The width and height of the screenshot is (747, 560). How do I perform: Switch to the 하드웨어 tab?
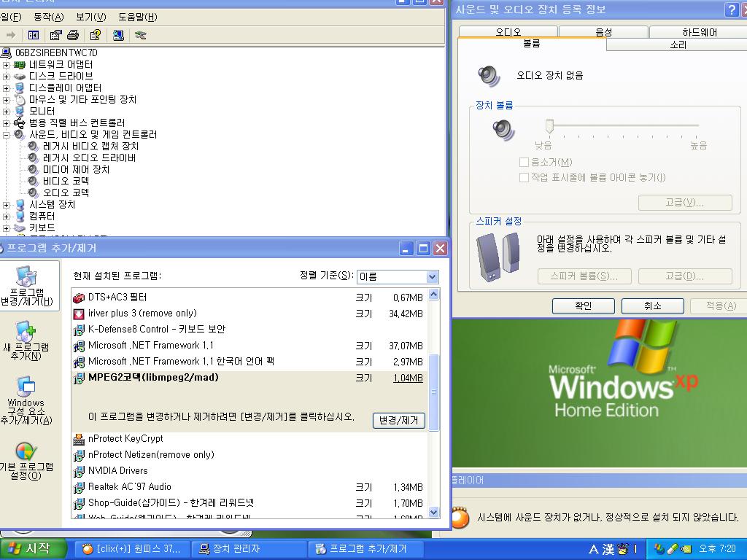click(700, 32)
